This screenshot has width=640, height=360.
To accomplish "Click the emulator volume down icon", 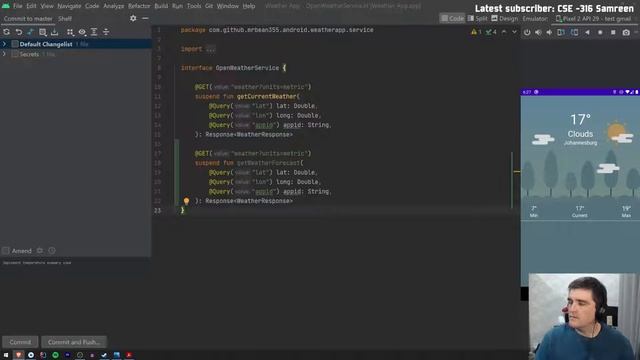I will click(549, 32).
